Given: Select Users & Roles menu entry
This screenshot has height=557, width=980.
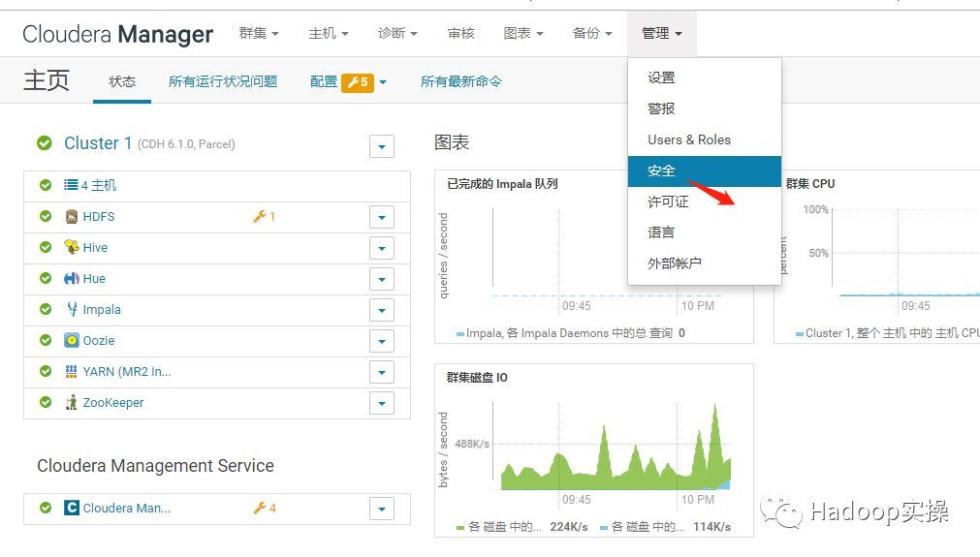Looking at the screenshot, I should pyautogui.click(x=705, y=139).
